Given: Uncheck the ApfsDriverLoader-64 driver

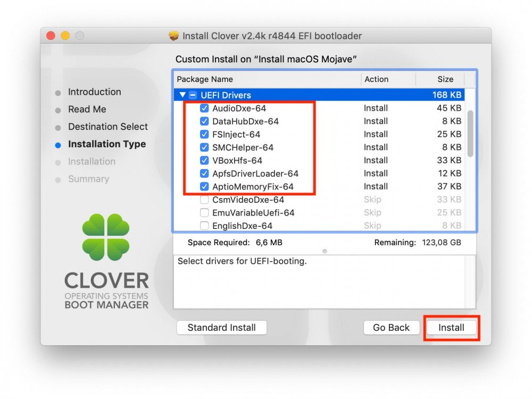Looking at the screenshot, I should click(x=204, y=174).
